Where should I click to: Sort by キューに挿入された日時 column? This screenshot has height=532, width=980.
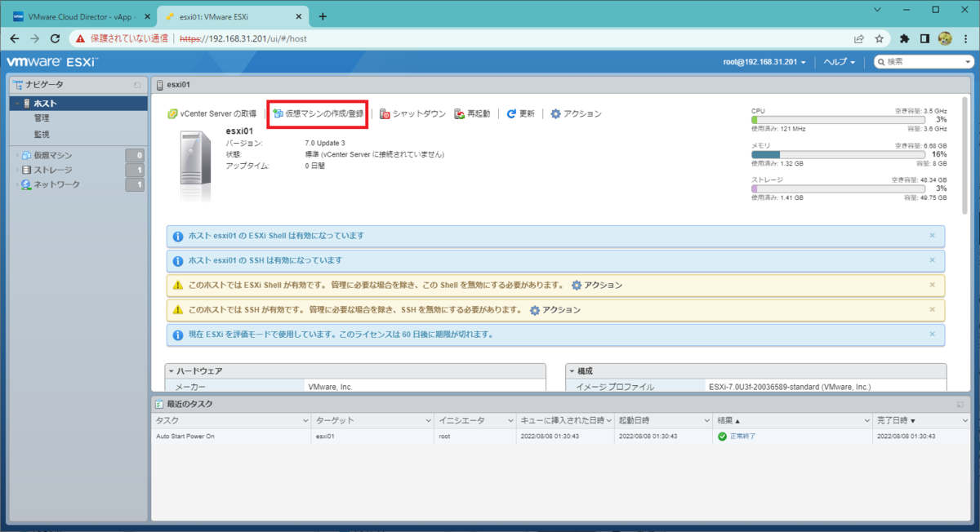[x=564, y=420]
